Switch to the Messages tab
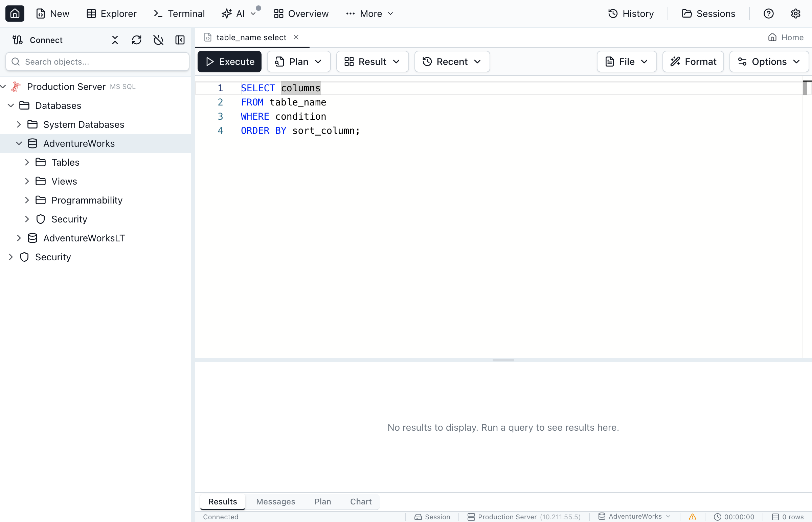This screenshot has width=812, height=522. click(x=275, y=501)
